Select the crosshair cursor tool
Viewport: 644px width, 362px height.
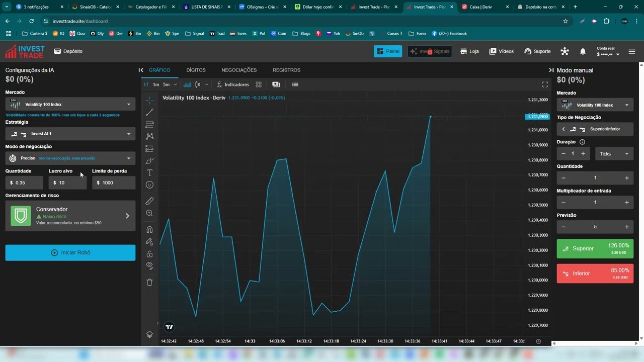(x=149, y=100)
